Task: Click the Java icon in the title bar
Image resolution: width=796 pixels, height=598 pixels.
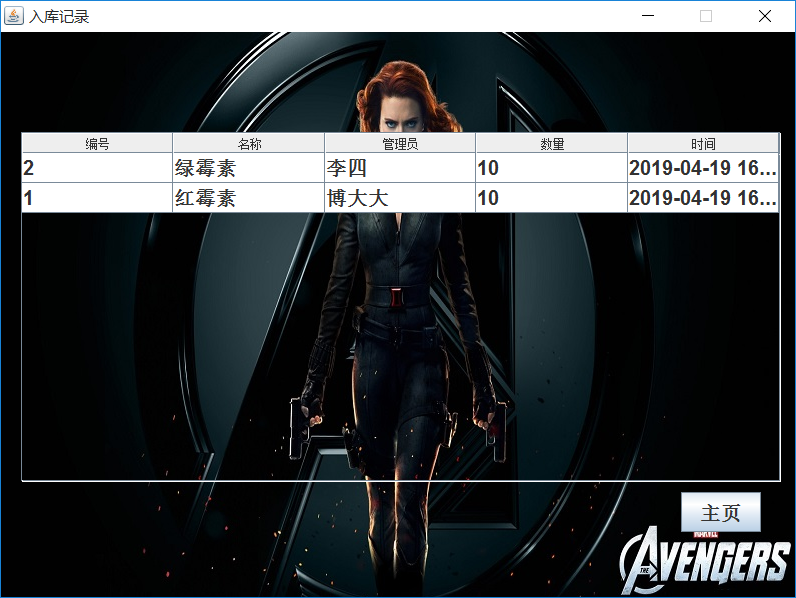Action: (14, 16)
